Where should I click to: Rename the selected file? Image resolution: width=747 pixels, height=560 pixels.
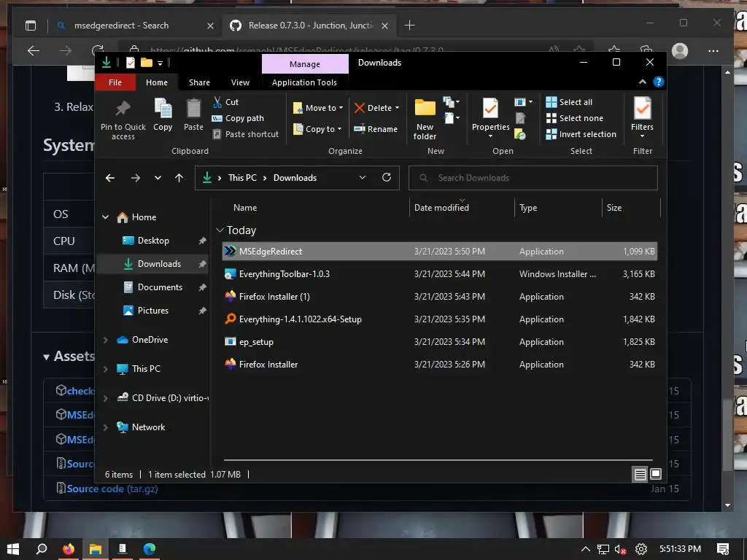pyautogui.click(x=376, y=129)
